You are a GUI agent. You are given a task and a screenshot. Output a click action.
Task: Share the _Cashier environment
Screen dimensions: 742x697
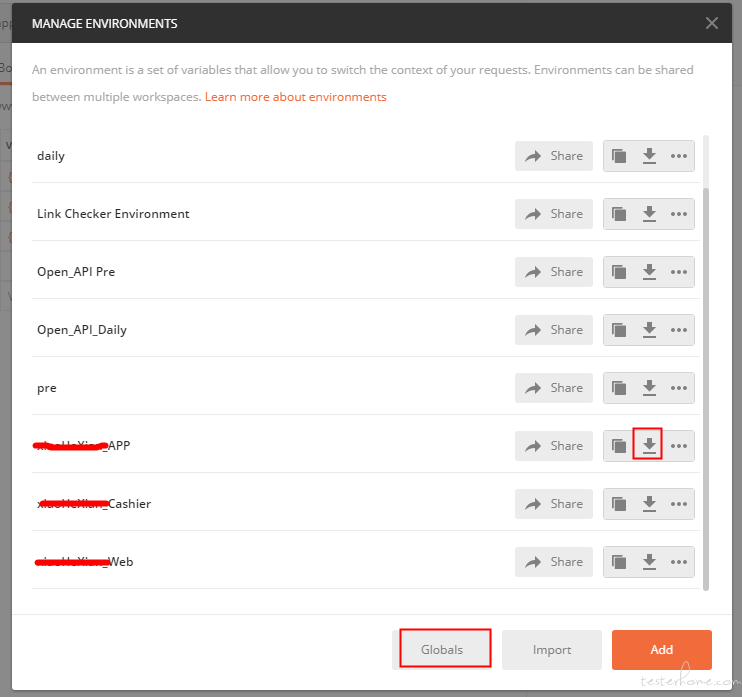pos(554,503)
